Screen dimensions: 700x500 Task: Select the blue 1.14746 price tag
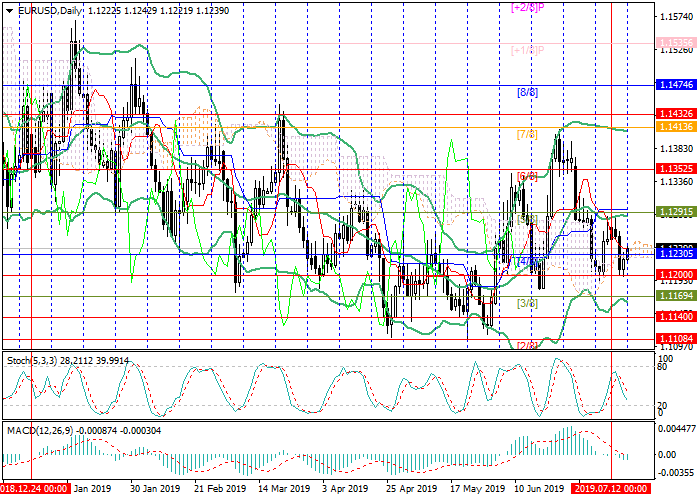pyautogui.click(x=676, y=86)
